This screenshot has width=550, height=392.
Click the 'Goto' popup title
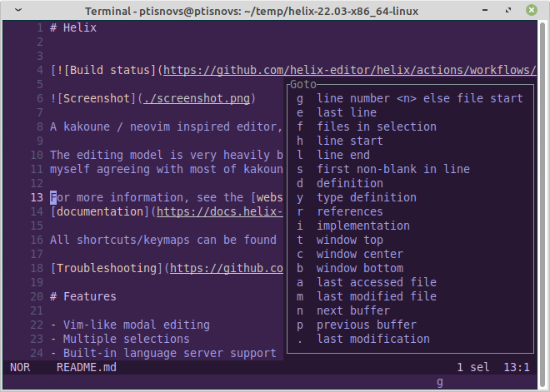pyautogui.click(x=303, y=84)
